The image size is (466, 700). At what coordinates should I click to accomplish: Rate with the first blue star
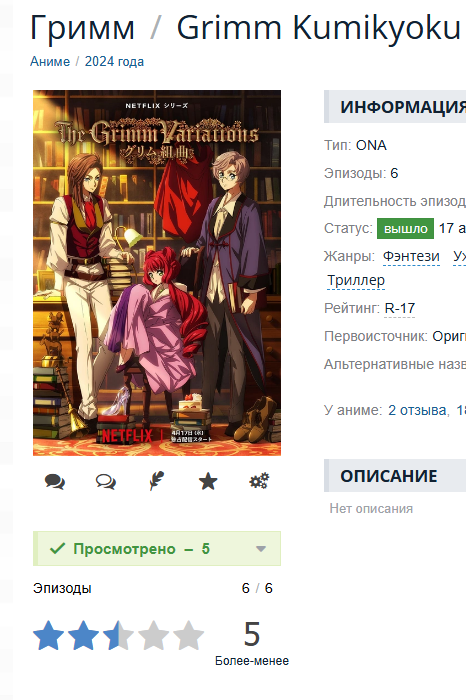tap(49, 635)
